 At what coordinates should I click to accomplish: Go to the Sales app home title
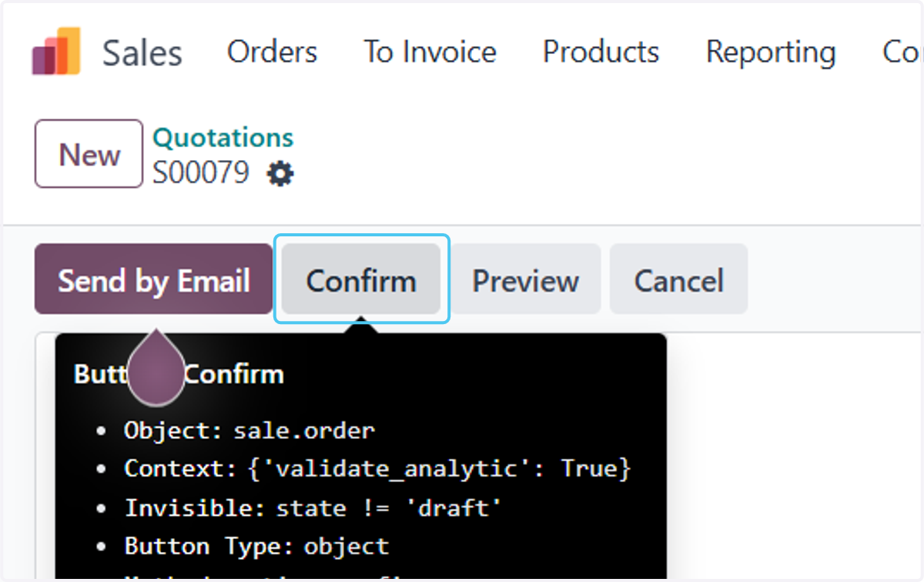142,53
